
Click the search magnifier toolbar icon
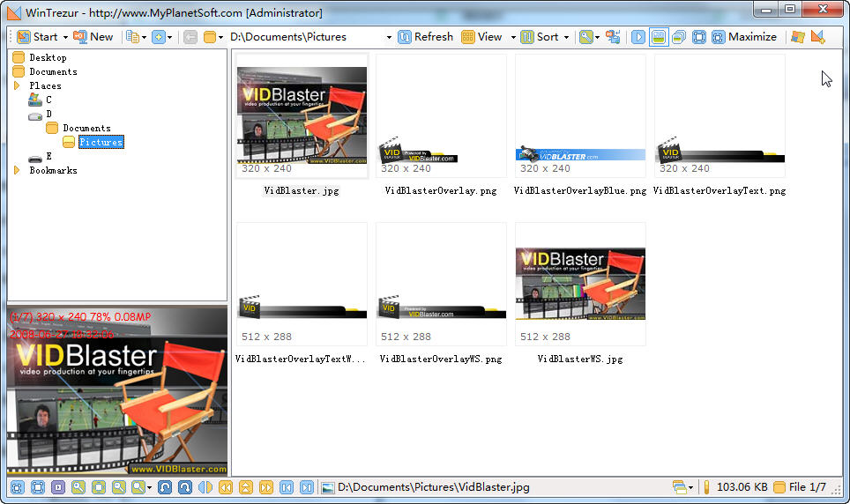585,37
